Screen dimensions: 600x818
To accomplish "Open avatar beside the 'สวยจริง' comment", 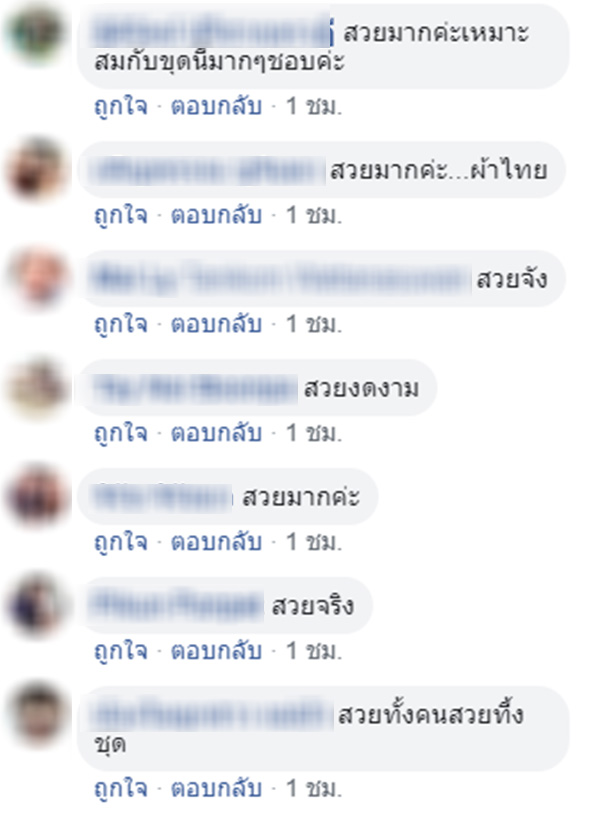I will [36, 605].
